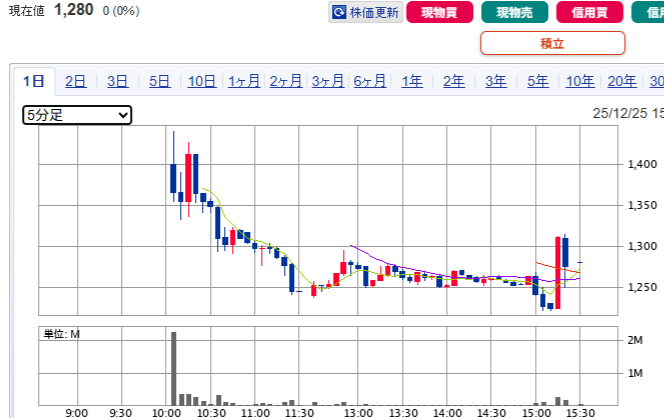Show the 10年 chart range

[x=580, y=82]
